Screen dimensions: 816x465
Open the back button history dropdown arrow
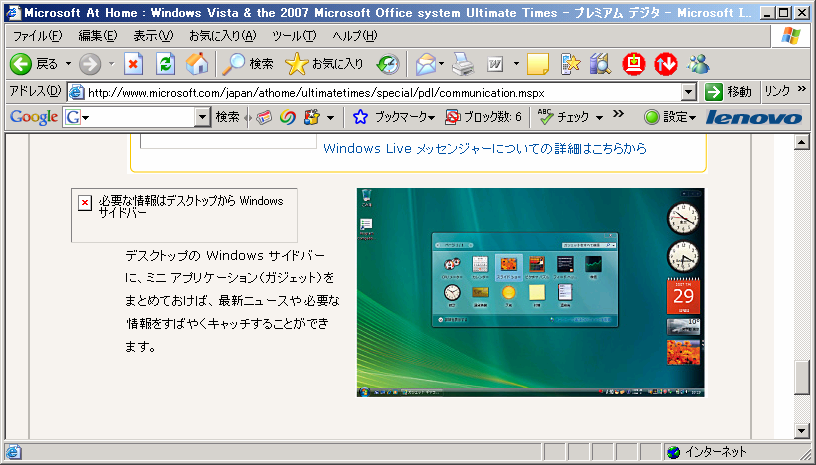68,64
